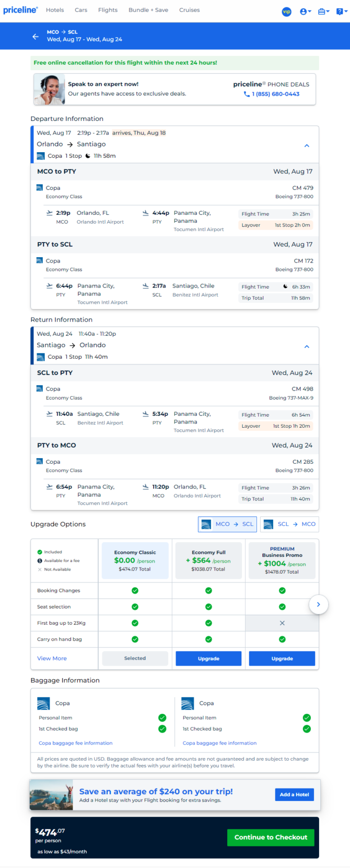Click the takeoff icon beside 6:54p
350x868 pixels.
pos(50,486)
